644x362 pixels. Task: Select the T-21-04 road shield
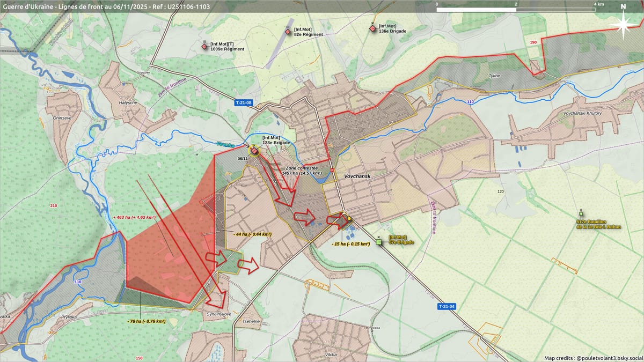tap(446, 306)
